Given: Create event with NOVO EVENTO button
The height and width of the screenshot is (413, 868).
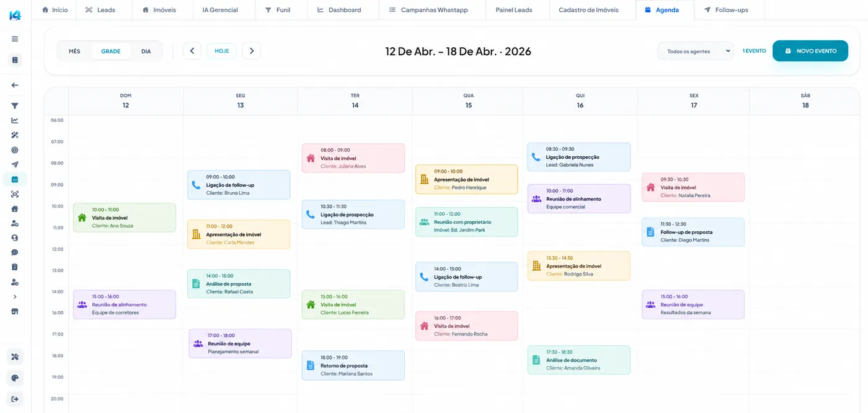Looking at the screenshot, I should coord(810,51).
